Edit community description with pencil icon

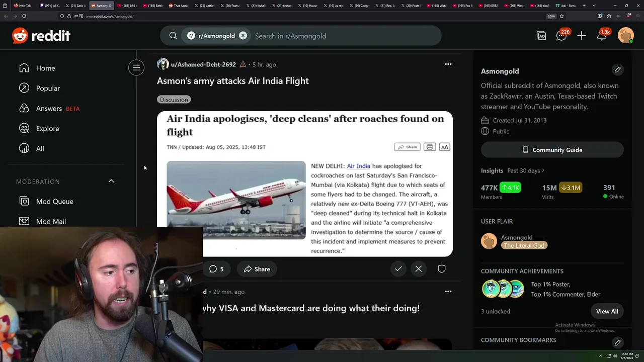618,69
